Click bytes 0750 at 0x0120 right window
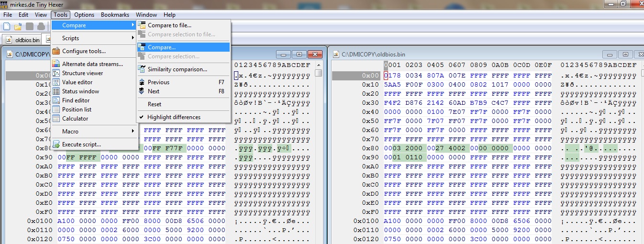 392,239
